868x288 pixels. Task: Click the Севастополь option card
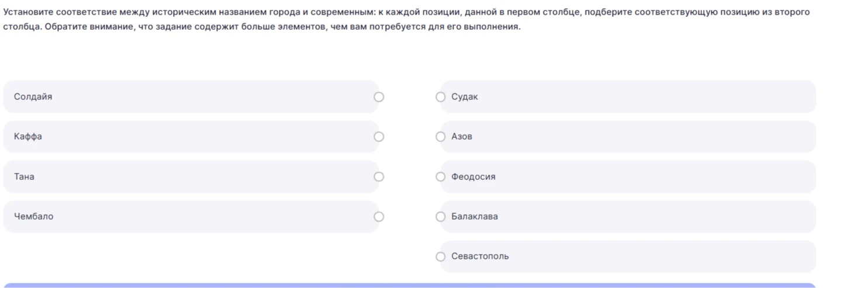pos(628,256)
